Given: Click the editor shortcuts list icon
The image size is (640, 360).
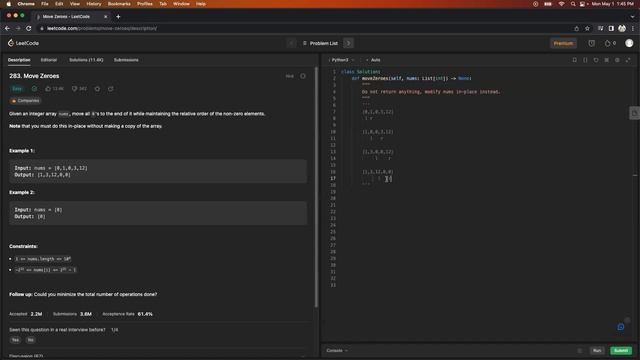Looking at the screenshot, I should [x=607, y=60].
